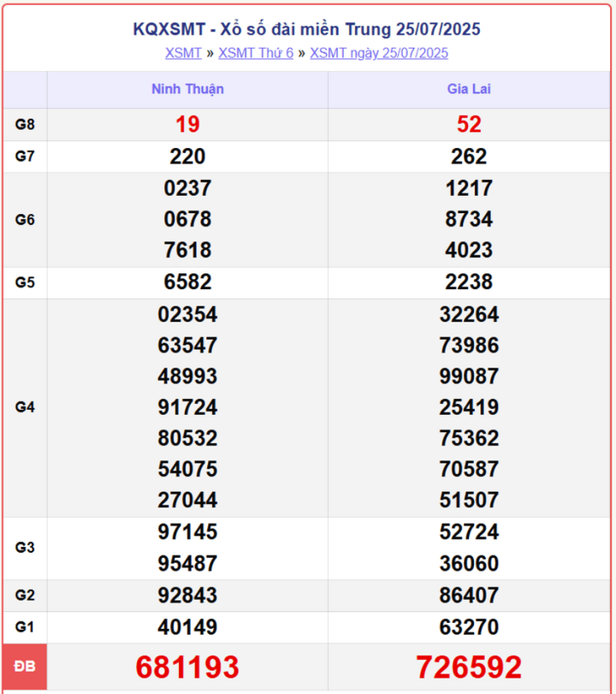Select G4 number 75362
Image resolution: width=616 pixels, height=694 pixels.
tap(469, 438)
